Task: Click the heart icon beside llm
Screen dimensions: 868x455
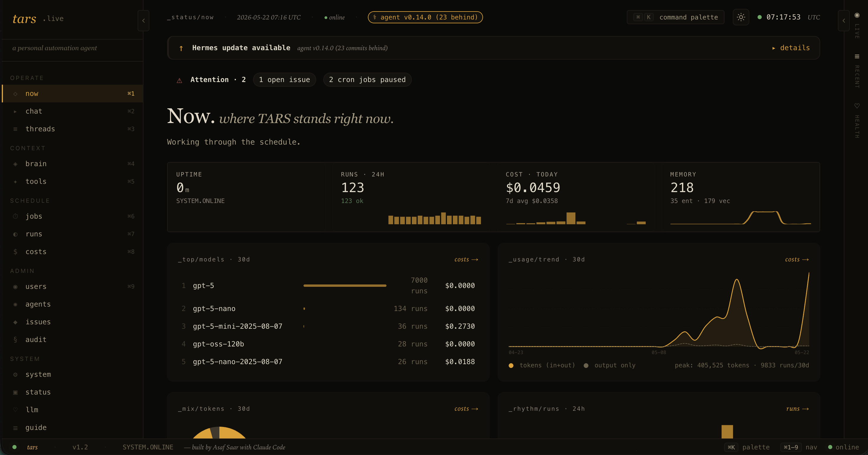Action: coord(15,410)
